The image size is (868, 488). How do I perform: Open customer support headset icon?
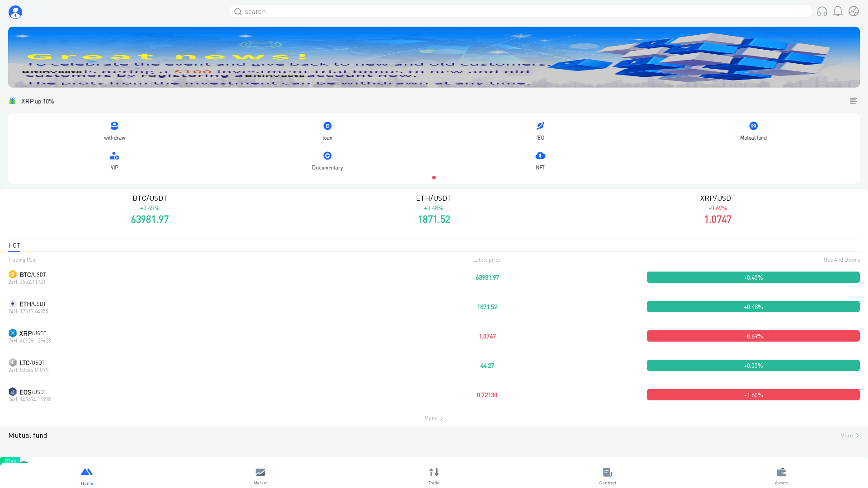click(x=822, y=11)
